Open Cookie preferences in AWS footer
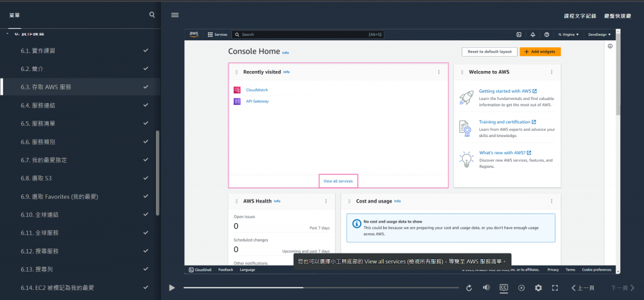Image resolution: width=644 pixels, height=300 pixels. click(x=596, y=270)
